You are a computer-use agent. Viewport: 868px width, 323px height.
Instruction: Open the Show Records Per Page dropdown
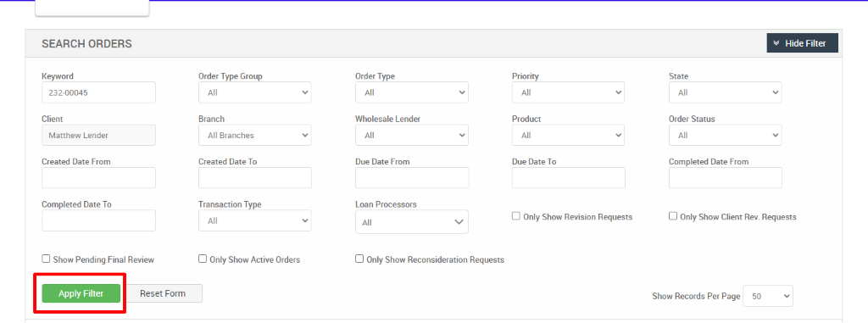(x=768, y=296)
